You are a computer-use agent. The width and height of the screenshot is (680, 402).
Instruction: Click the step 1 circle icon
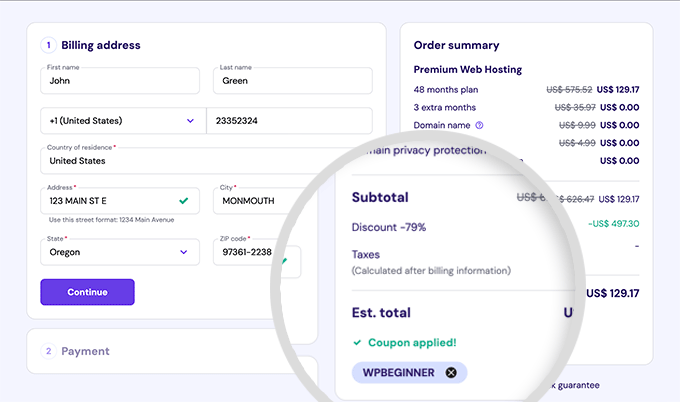coord(49,45)
